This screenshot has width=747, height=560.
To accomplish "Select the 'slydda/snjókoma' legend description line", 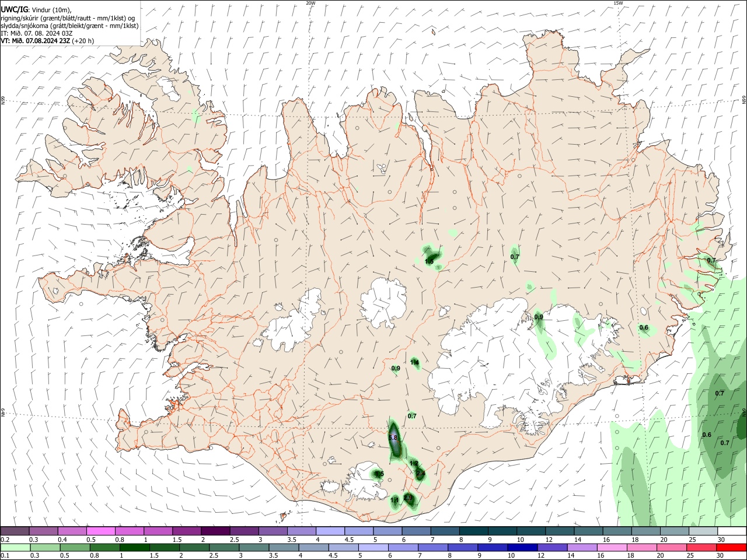I will 69,26.
